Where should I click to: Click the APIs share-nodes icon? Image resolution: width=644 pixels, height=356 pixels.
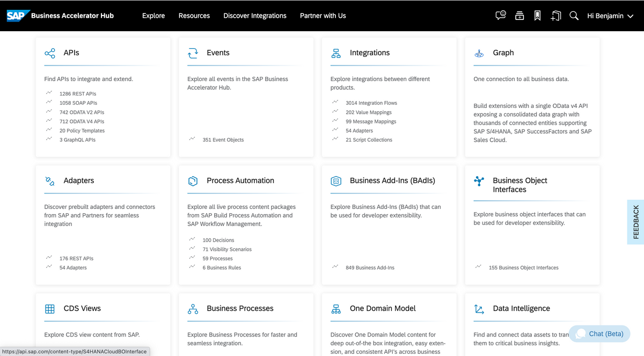pyautogui.click(x=50, y=53)
